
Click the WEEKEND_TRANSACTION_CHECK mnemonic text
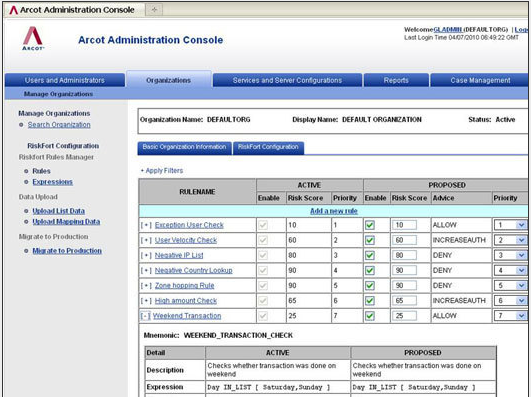pyautogui.click(x=238, y=335)
